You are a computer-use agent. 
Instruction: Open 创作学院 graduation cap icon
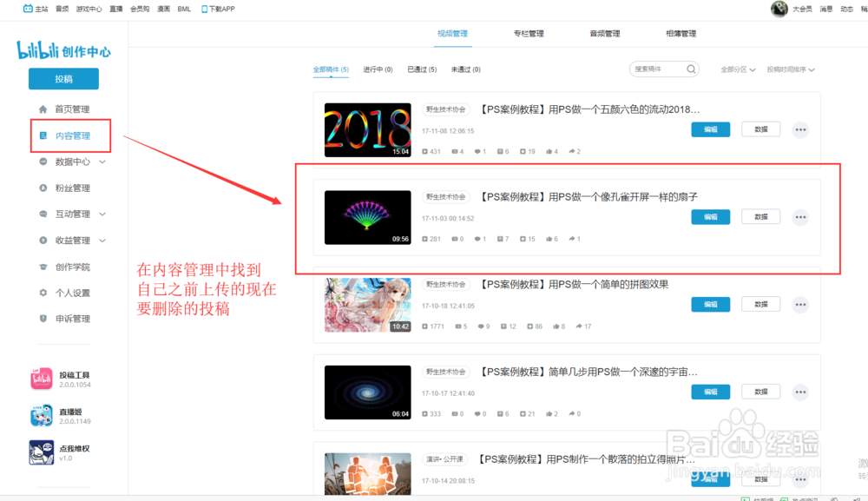[x=43, y=267]
